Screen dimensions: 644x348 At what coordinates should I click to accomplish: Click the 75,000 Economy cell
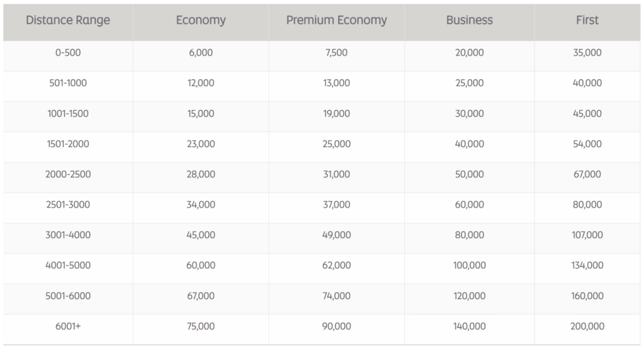tap(201, 327)
